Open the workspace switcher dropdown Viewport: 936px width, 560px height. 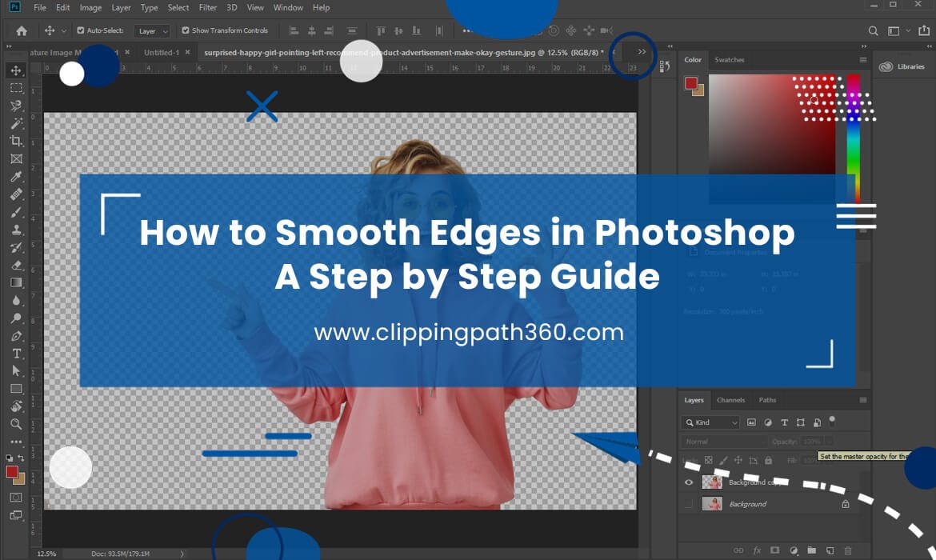[898, 30]
